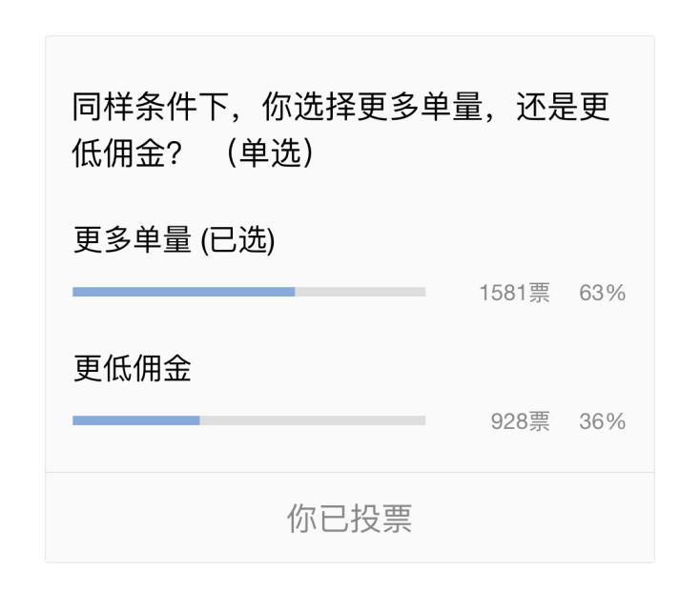This screenshot has width=700, height=593.
Task: Click the blue filled part of 更低佣金 bar
Action: point(135,420)
